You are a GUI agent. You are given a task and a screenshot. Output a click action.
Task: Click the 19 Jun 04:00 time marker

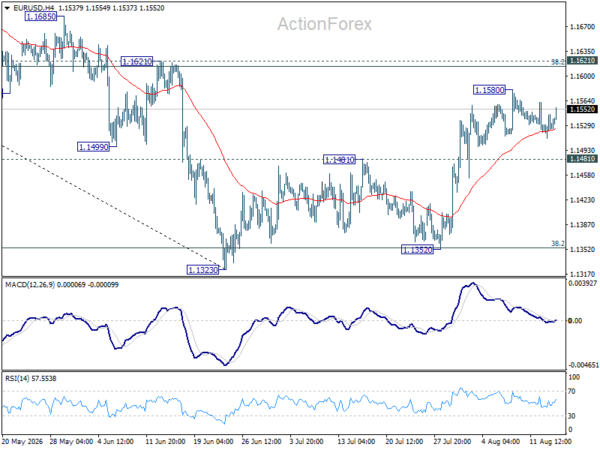[x=214, y=442]
